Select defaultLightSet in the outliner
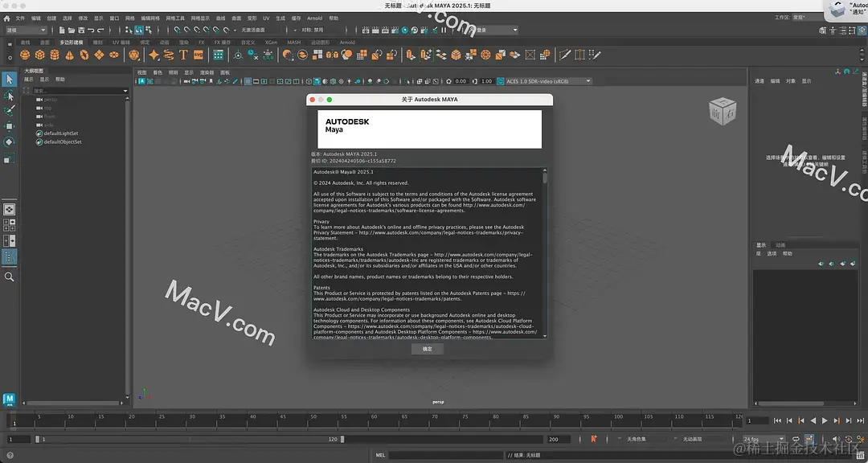868x463 pixels. pyautogui.click(x=60, y=133)
